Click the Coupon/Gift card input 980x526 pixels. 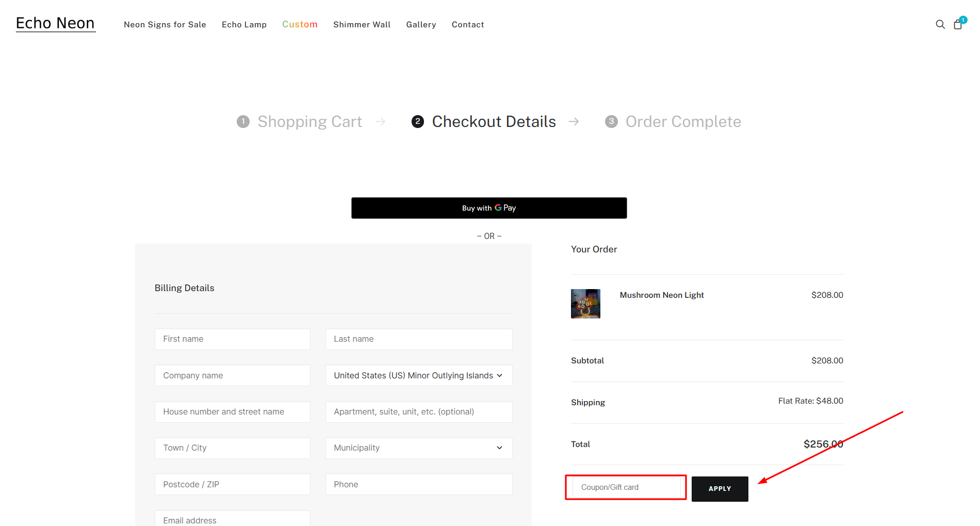coord(626,487)
